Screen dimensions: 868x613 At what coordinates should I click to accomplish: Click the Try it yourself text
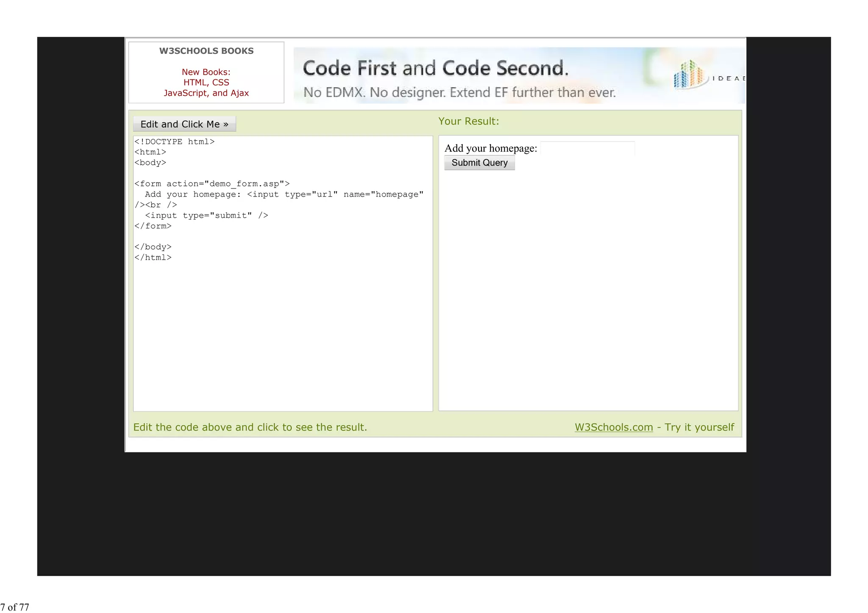coord(699,427)
